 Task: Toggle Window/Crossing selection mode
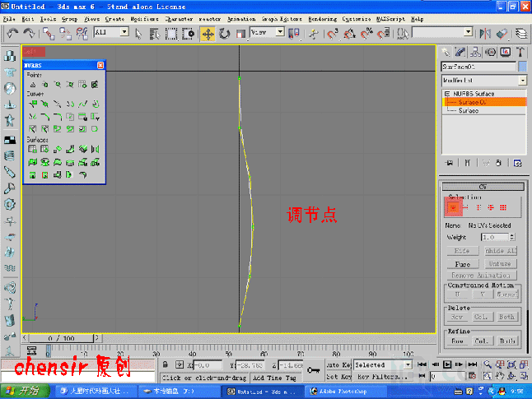pos(188,34)
